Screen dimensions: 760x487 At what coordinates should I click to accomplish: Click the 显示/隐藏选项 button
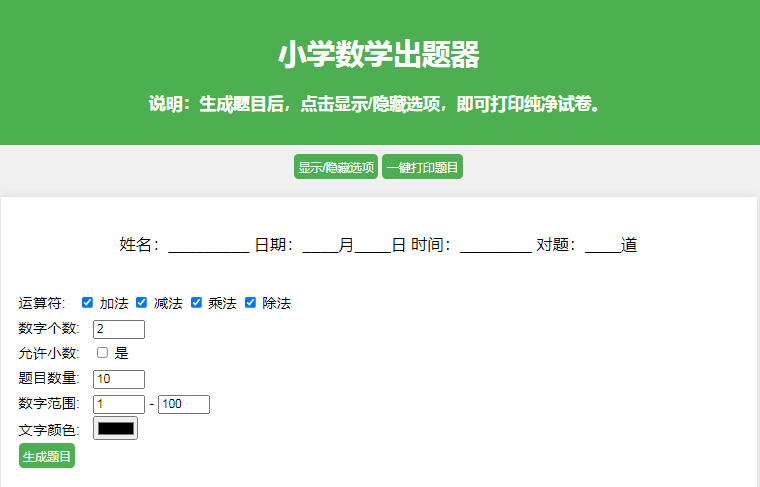click(336, 167)
